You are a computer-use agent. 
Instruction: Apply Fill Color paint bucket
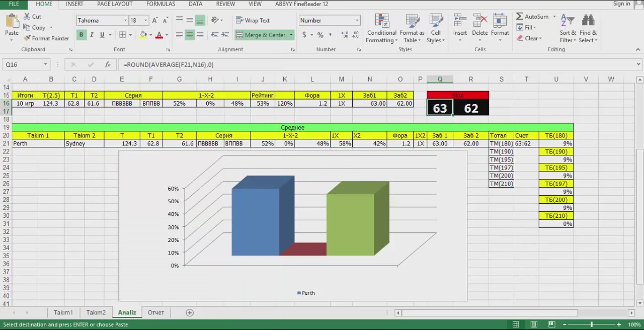(143, 35)
